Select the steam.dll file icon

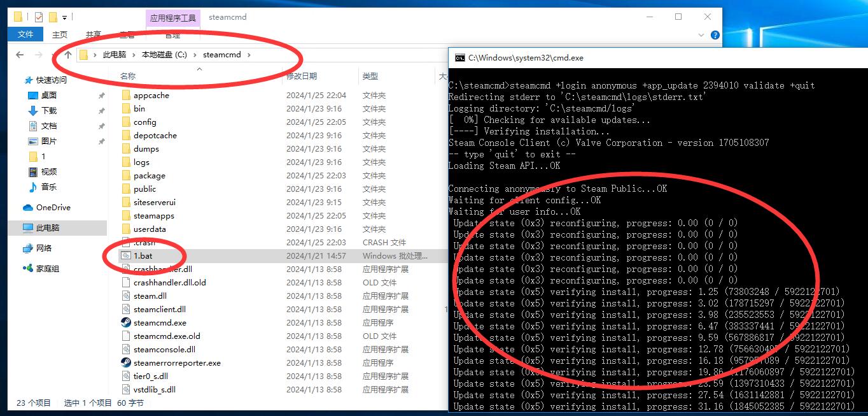click(126, 296)
